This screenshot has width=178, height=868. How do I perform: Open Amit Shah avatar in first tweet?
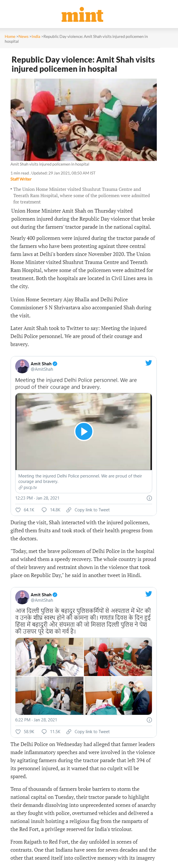pyautogui.click(x=22, y=366)
